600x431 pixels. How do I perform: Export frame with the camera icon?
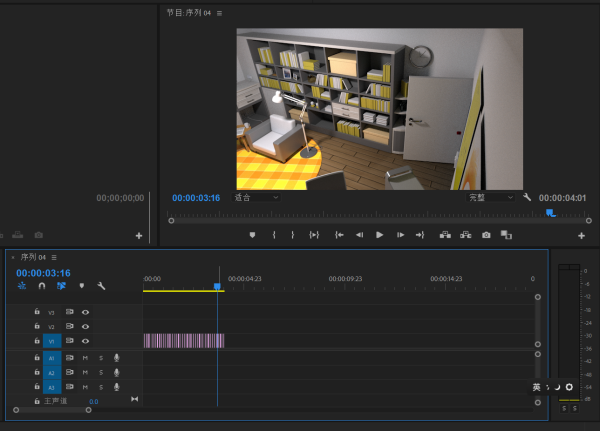coord(486,235)
